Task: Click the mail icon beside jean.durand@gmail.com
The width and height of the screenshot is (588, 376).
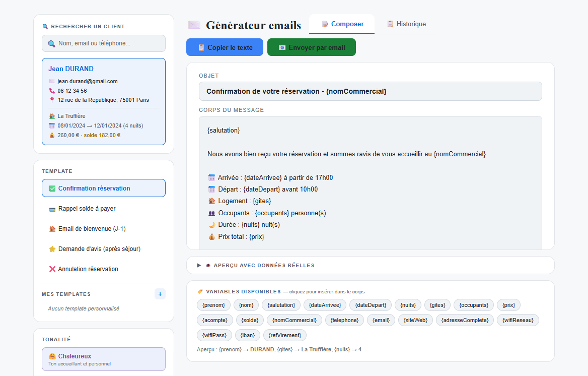Action: pos(52,82)
